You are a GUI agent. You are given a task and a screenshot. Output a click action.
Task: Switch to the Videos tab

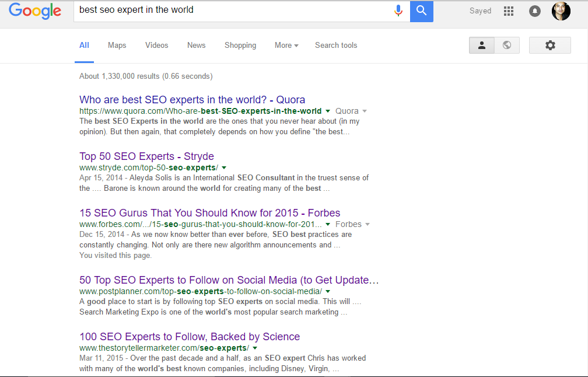tap(156, 46)
